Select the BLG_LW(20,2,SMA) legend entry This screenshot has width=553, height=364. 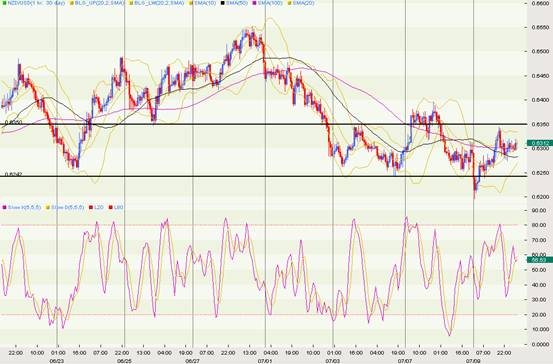(x=160, y=3)
